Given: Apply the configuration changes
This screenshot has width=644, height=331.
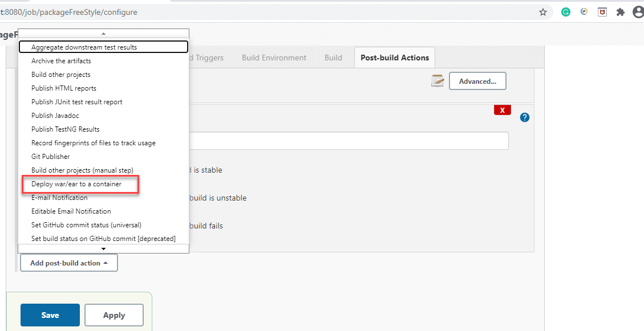Looking at the screenshot, I should 114,315.
